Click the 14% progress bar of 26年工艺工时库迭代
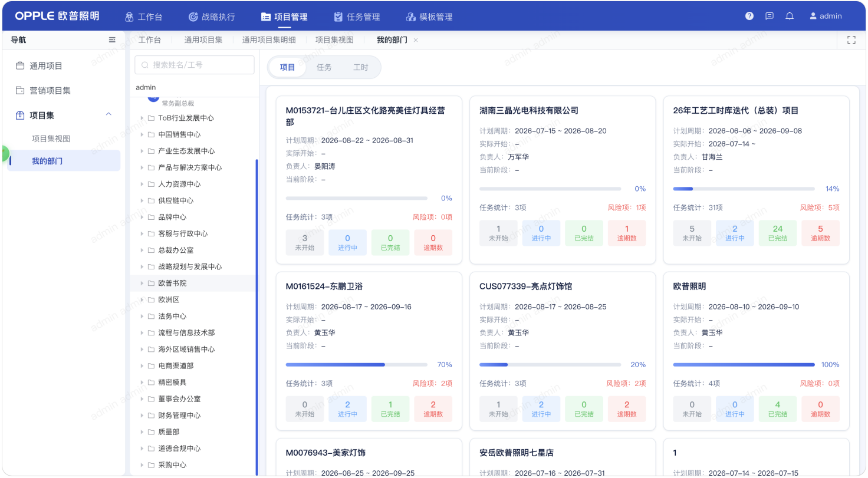Screen dimensions: 868x478 pyautogui.click(x=744, y=189)
